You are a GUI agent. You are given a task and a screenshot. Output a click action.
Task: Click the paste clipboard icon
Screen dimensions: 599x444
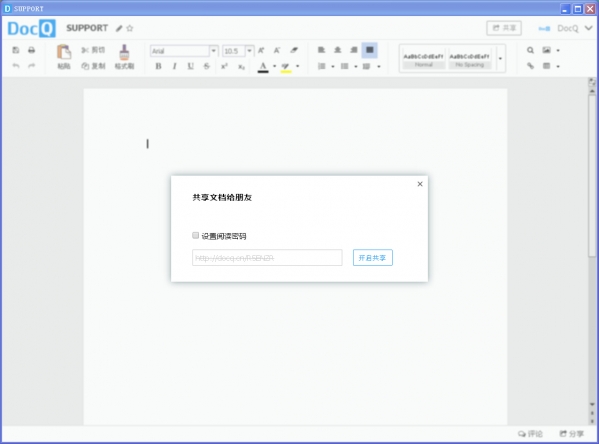coord(64,52)
